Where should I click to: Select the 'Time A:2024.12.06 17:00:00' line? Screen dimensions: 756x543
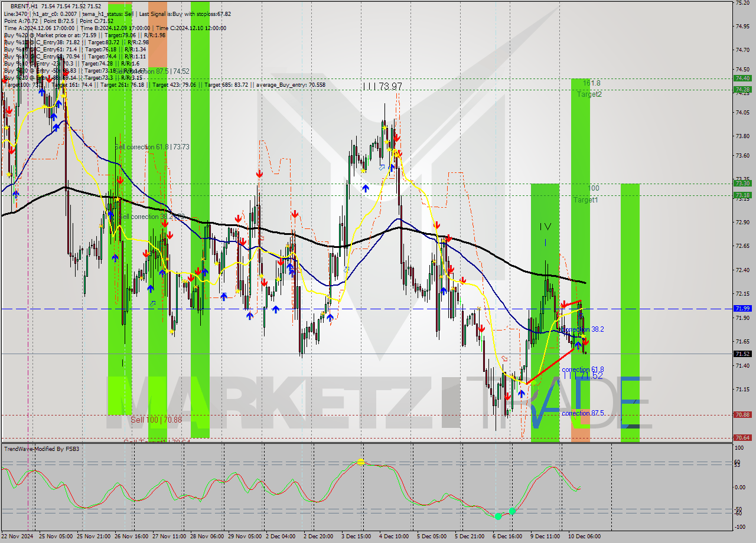pyautogui.click(x=39, y=28)
